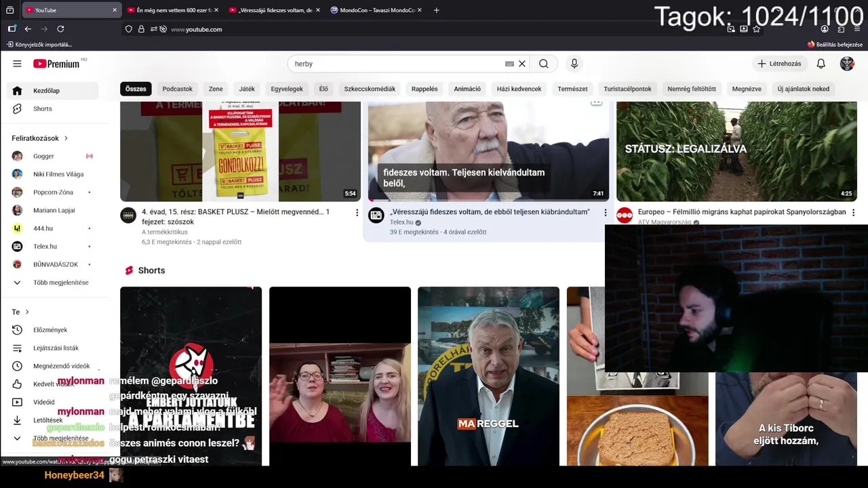This screenshot has height=488, width=868.
Task: Open the on-screen keyboard in search box
Action: [509, 64]
